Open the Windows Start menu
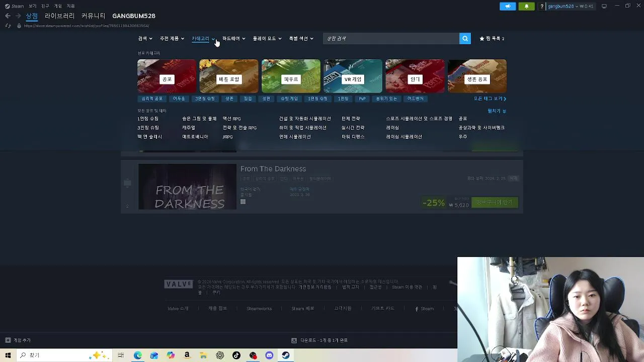 coord(8,355)
